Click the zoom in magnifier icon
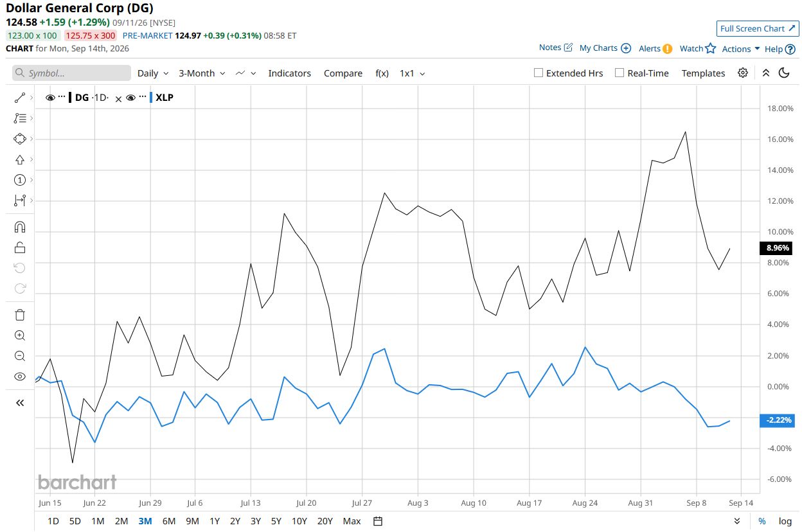The image size is (802, 532). coord(19,335)
